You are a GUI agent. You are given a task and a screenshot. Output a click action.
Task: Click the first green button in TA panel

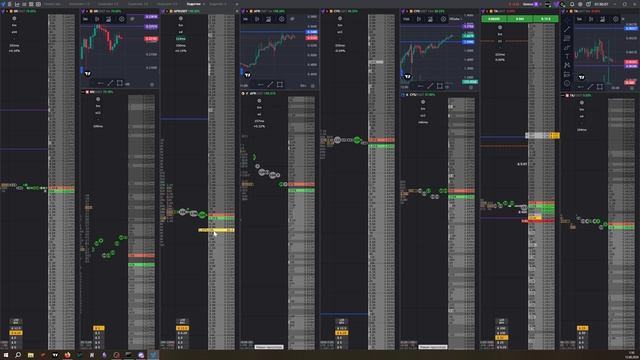click(494, 19)
